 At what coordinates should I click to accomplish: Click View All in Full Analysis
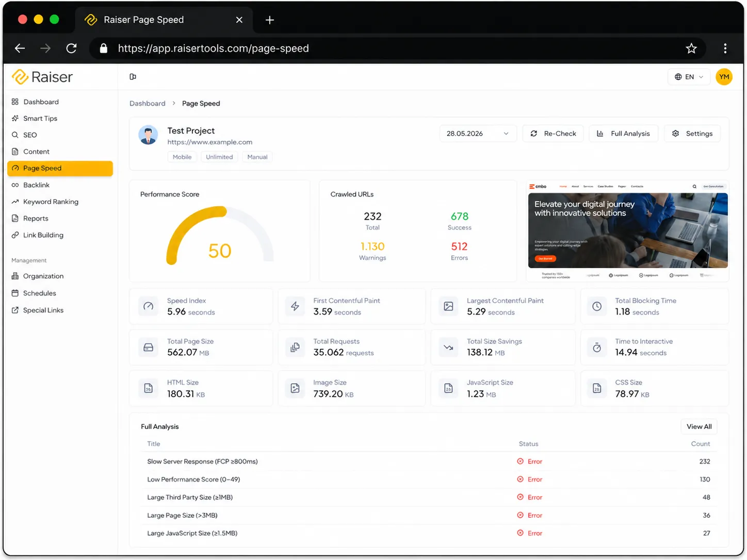click(x=699, y=426)
